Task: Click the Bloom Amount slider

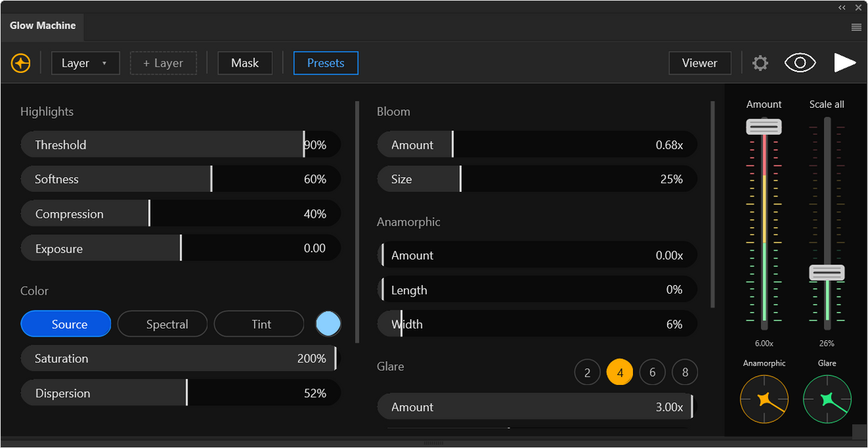Action: pos(537,145)
